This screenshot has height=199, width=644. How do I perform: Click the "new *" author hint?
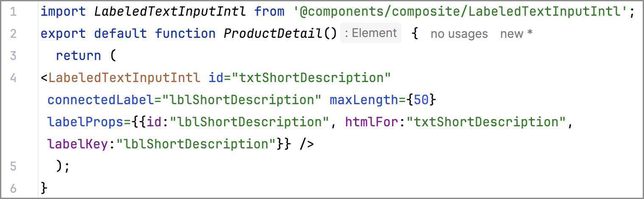coord(516,34)
